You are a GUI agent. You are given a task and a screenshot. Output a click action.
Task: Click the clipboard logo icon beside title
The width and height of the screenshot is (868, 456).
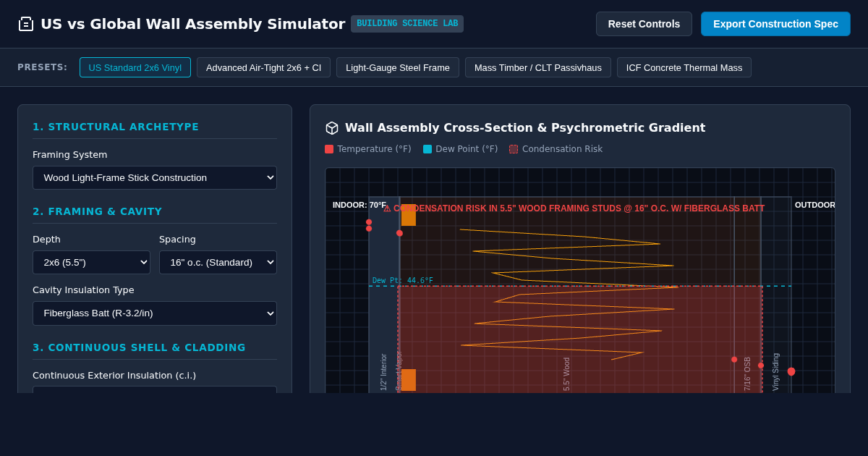click(26, 24)
